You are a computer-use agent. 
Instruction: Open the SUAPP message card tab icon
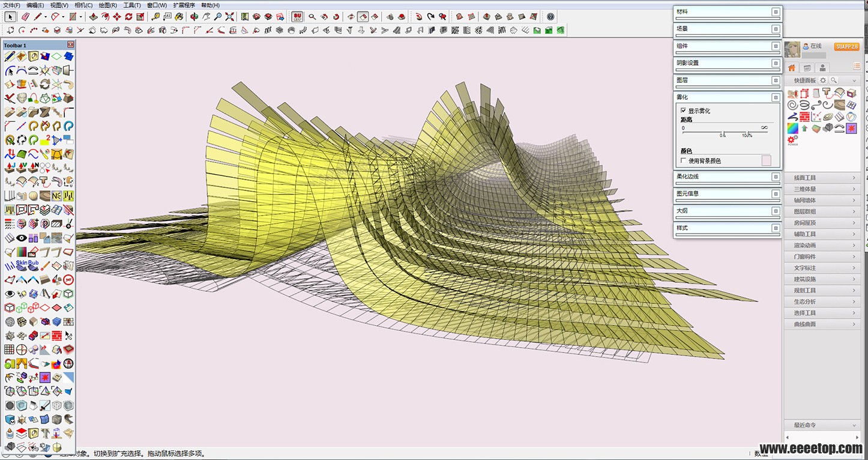807,68
